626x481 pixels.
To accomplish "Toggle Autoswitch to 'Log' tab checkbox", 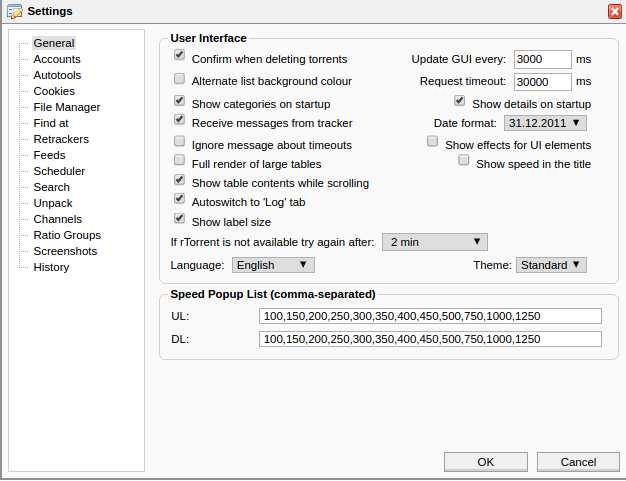I will (x=179, y=198).
